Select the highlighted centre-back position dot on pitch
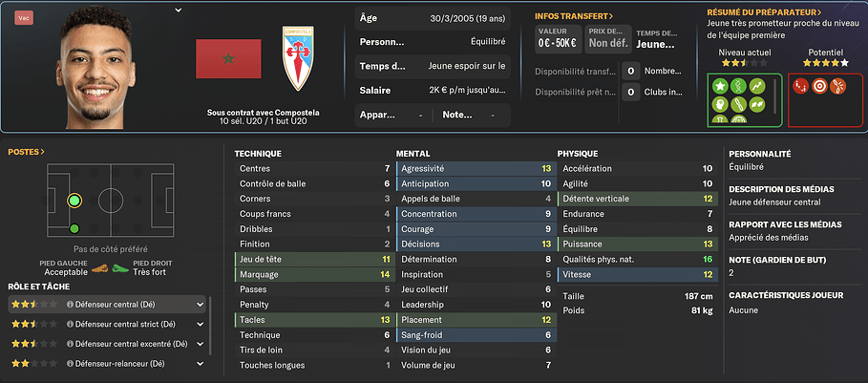Screen dimensions: 868x383 74,201
